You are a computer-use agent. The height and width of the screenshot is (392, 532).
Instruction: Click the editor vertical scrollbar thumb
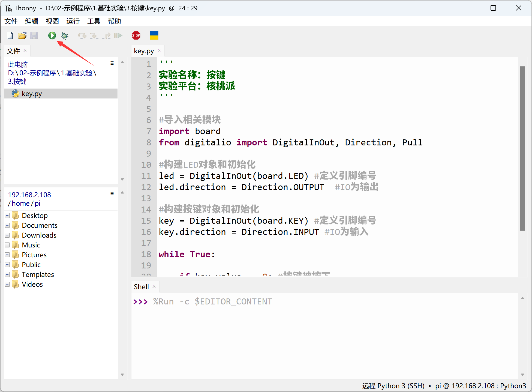coord(522,148)
